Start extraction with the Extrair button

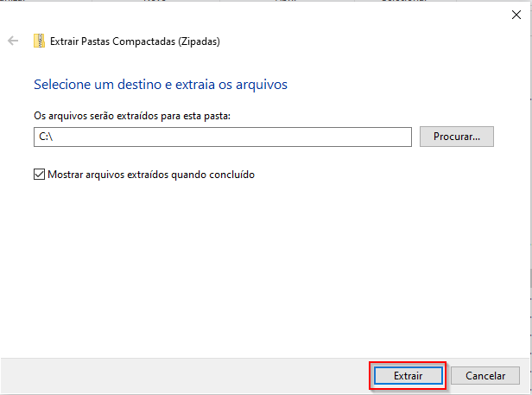click(x=408, y=376)
